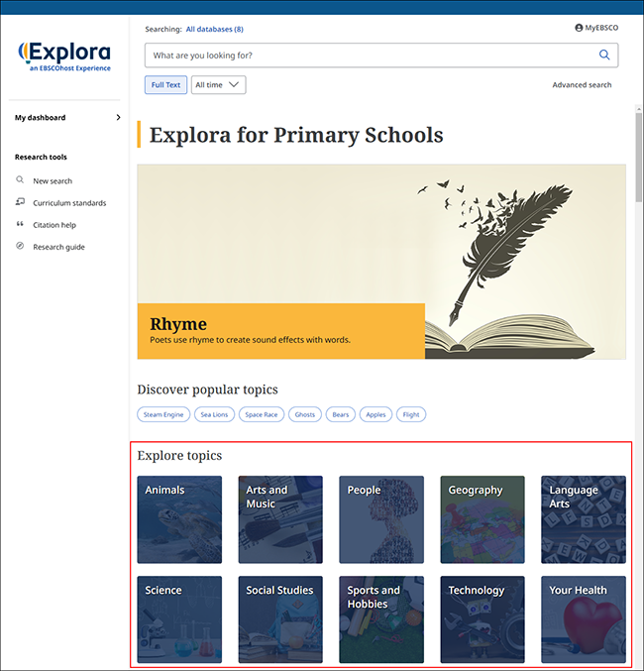Screen dimensions: 644x671
Task: Click the Explora logo
Action: pyautogui.click(x=64, y=56)
